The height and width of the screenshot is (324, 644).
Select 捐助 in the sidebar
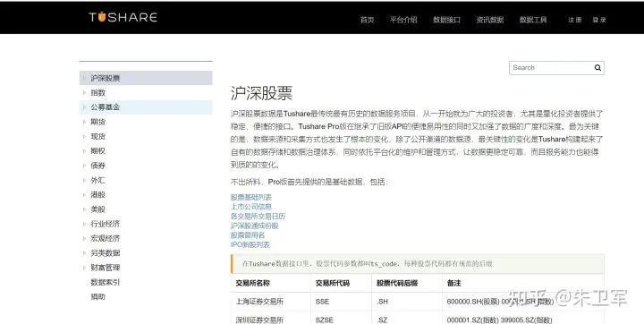coord(97,297)
